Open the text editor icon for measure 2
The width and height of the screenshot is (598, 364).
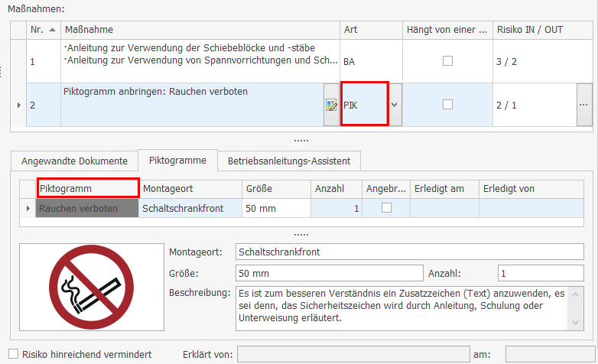click(331, 106)
